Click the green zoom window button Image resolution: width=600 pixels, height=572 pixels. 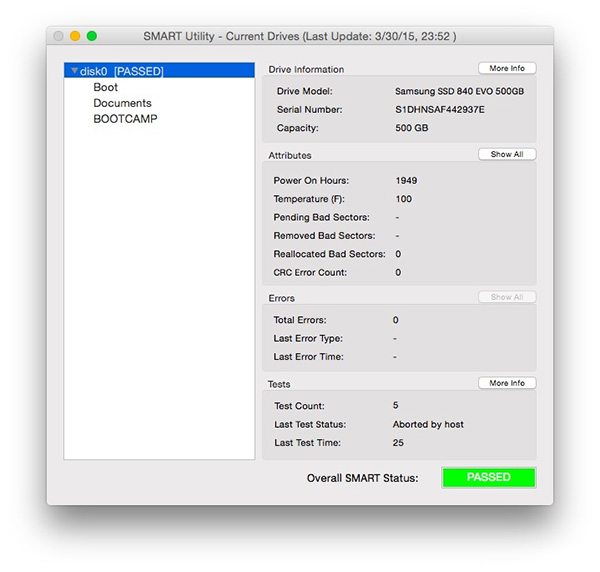coord(92,36)
